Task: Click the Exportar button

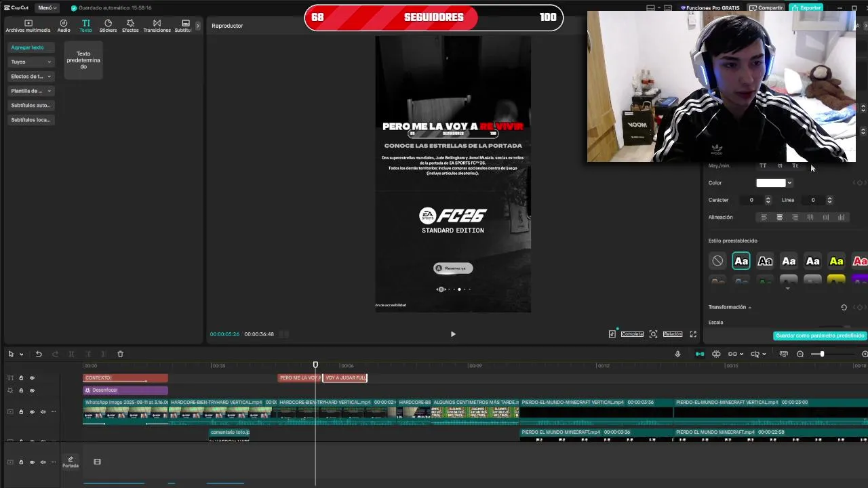Action: 806,7
